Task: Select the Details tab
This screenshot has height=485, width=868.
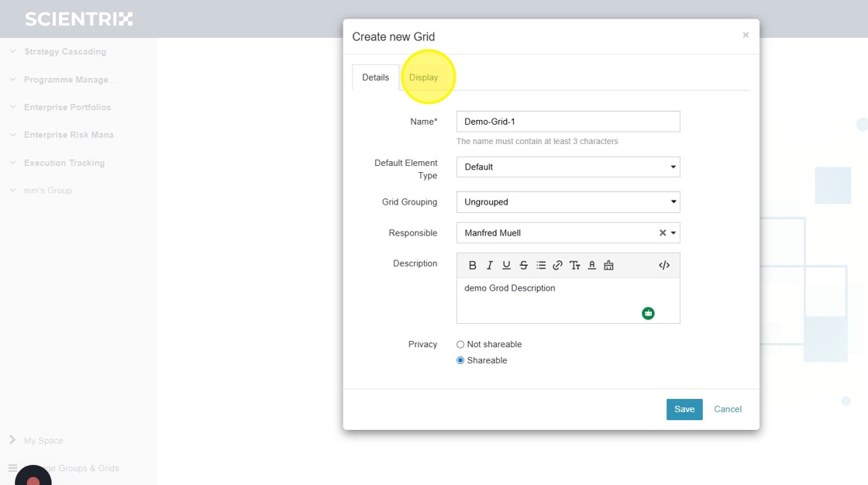Action: click(x=376, y=77)
